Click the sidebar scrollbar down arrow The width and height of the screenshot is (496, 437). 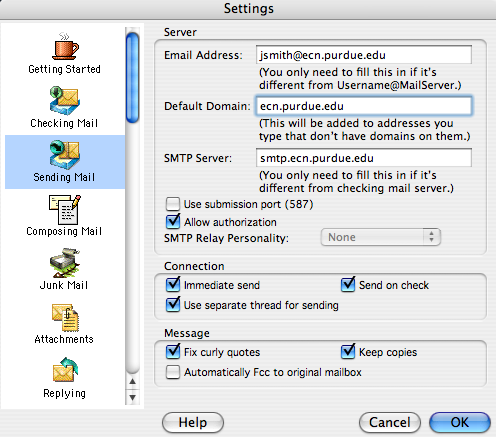click(x=133, y=397)
